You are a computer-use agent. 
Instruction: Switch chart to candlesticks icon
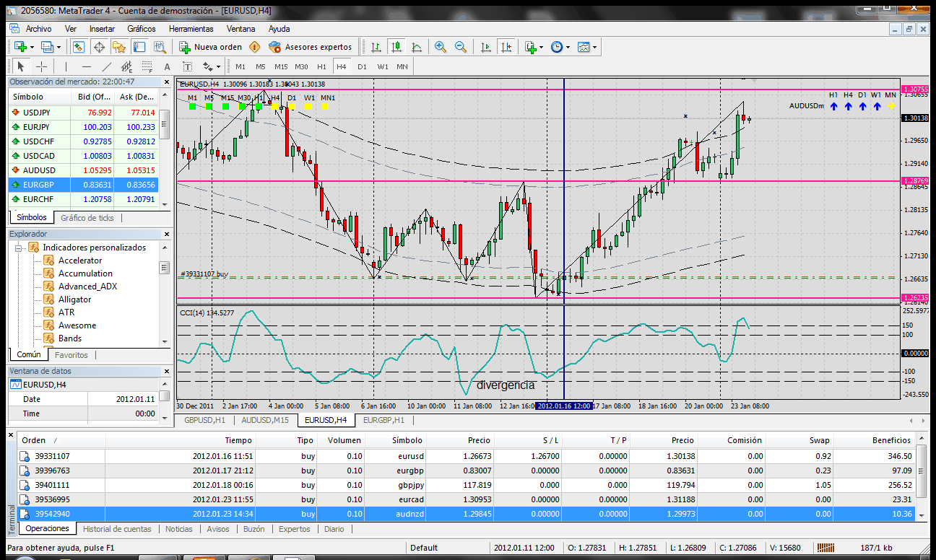click(396, 47)
